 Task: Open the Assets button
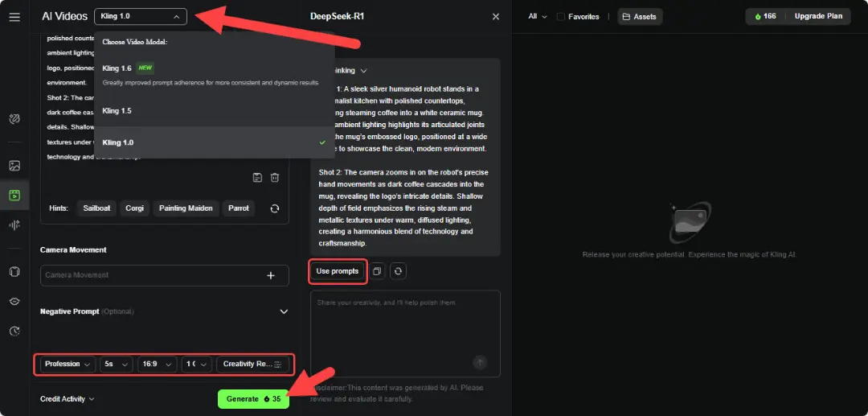(640, 17)
